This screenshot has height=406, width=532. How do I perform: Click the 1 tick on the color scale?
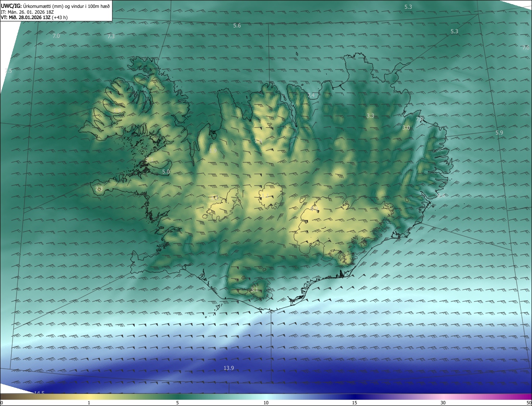[x=89, y=403]
